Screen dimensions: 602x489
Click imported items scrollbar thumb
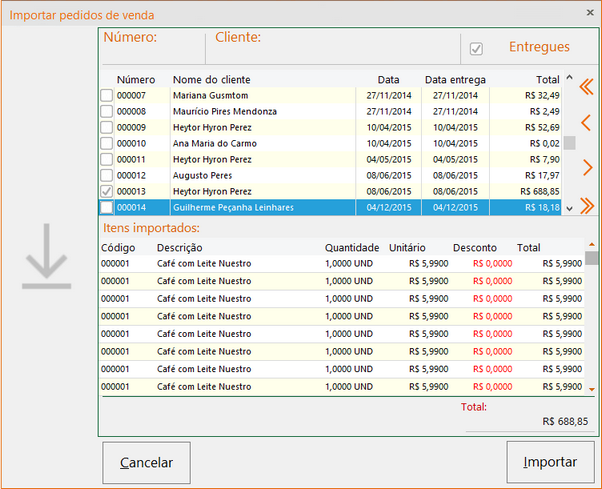(x=592, y=258)
